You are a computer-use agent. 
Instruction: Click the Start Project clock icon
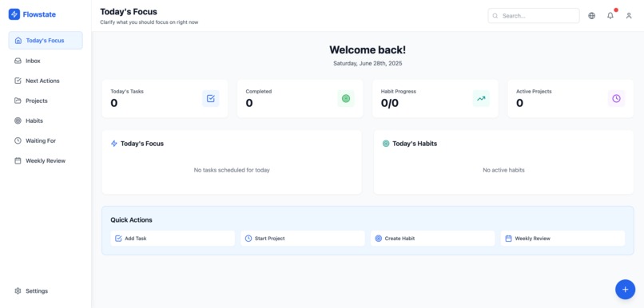tap(248, 239)
